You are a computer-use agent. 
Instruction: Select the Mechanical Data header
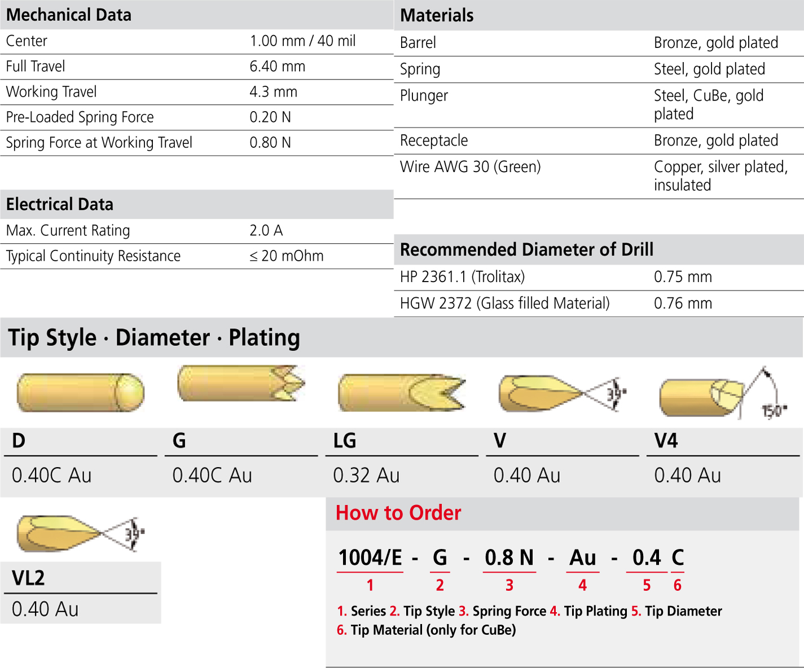(69, 15)
